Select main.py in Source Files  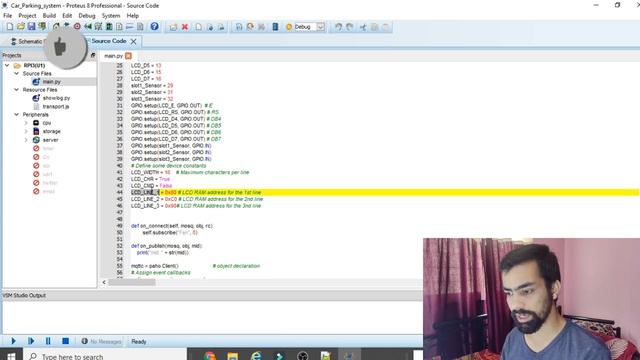(x=51, y=82)
